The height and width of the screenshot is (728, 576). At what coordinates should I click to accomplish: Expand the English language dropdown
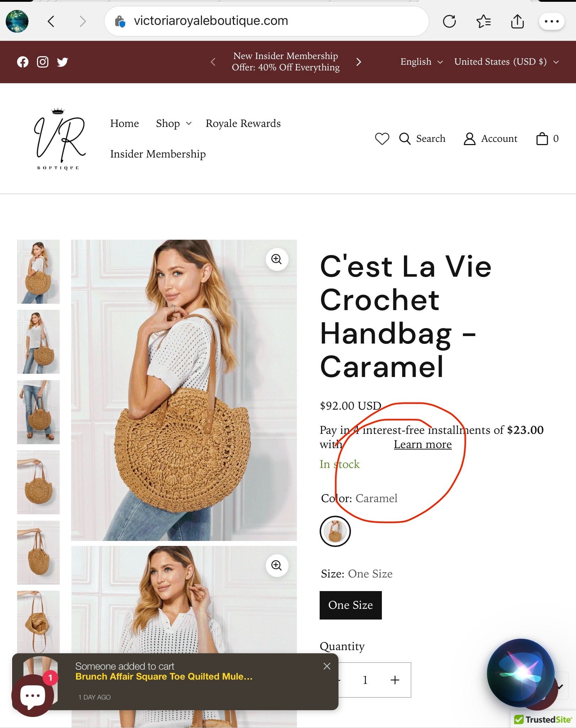point(422,62)
